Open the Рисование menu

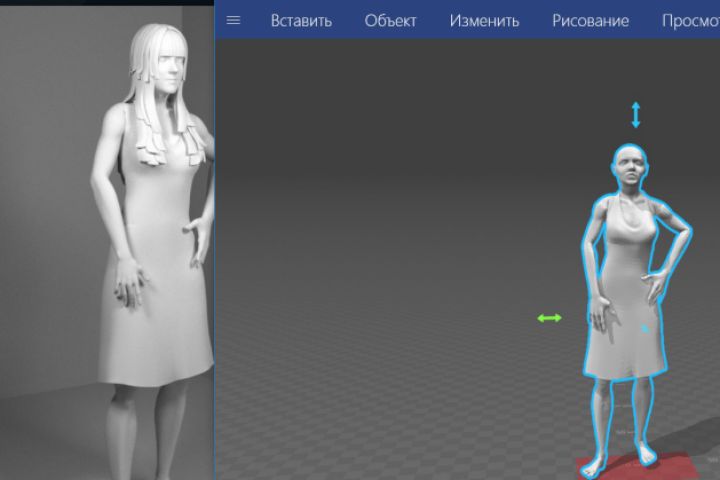[591, 21]
